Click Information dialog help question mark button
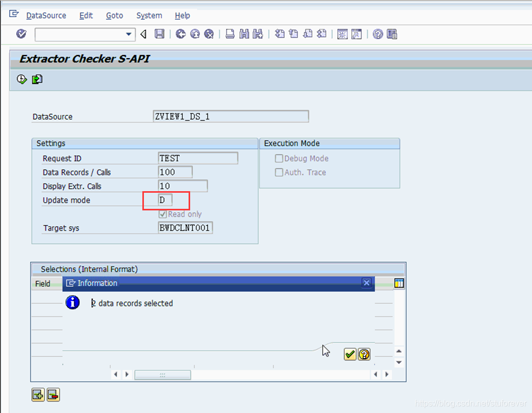 364,354
